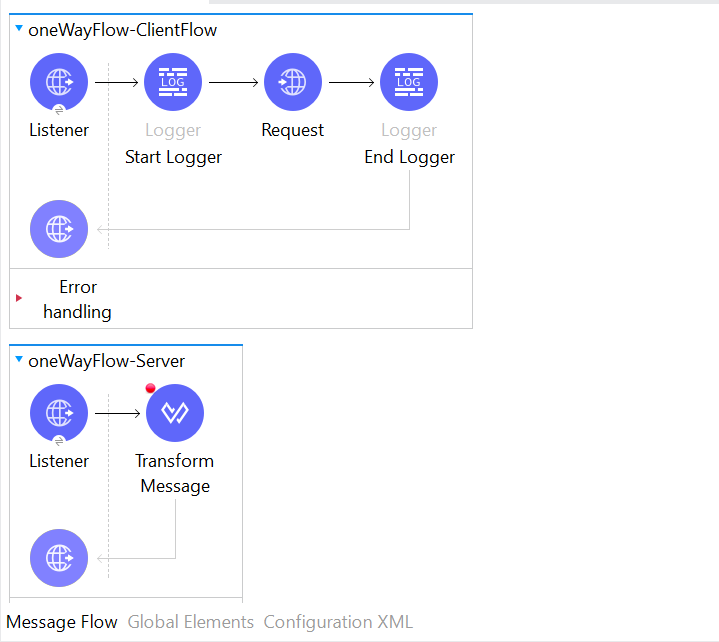719x642 pixels.
Task: Click the oneWayFlow-Server title text
Action: coord(106,361)
